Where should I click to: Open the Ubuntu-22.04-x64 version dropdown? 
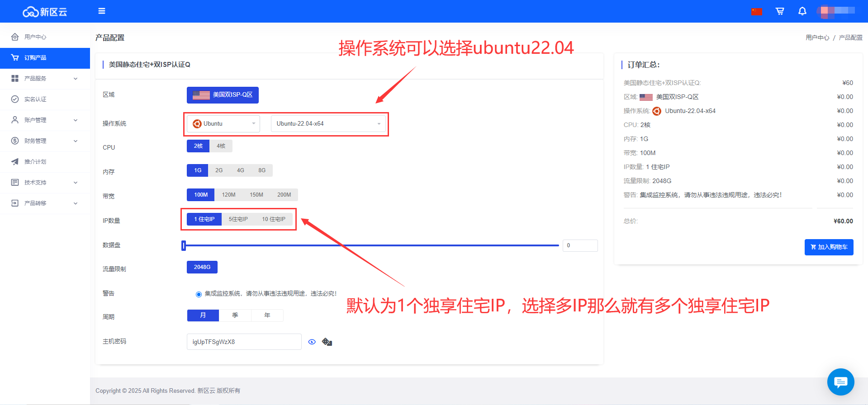click(328, 124)
